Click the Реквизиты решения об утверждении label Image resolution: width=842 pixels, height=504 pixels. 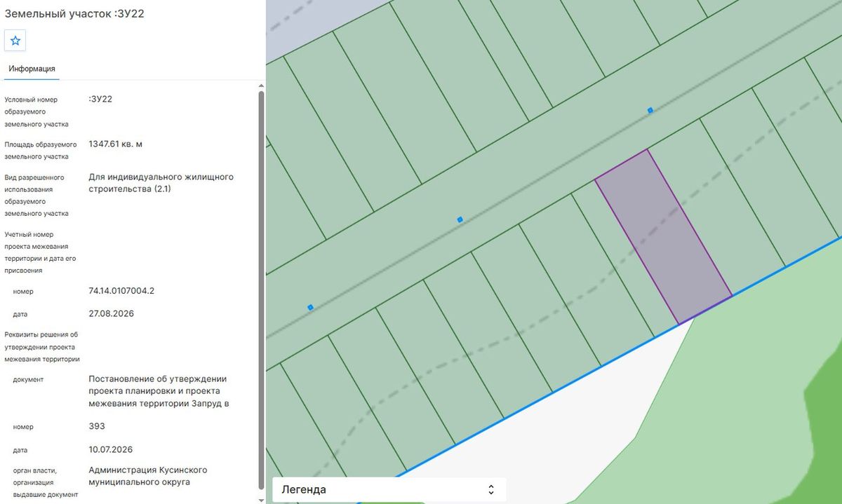(42, 347)
